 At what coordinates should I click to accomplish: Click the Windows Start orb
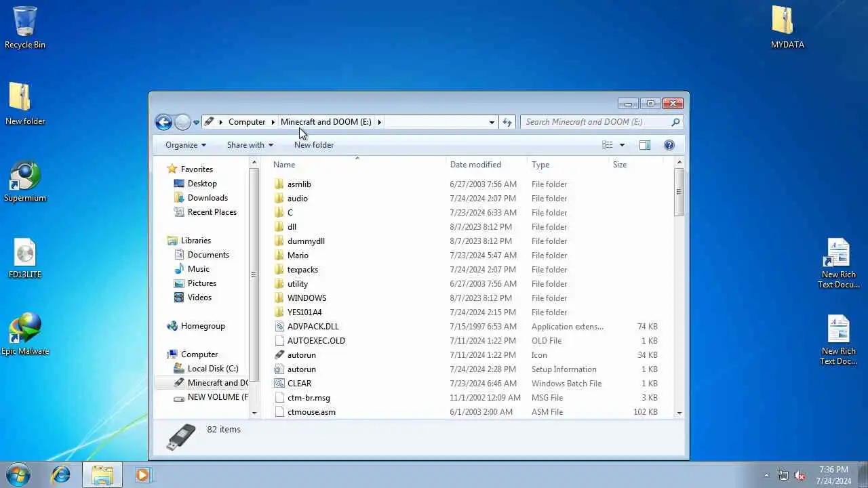point(18,474)
